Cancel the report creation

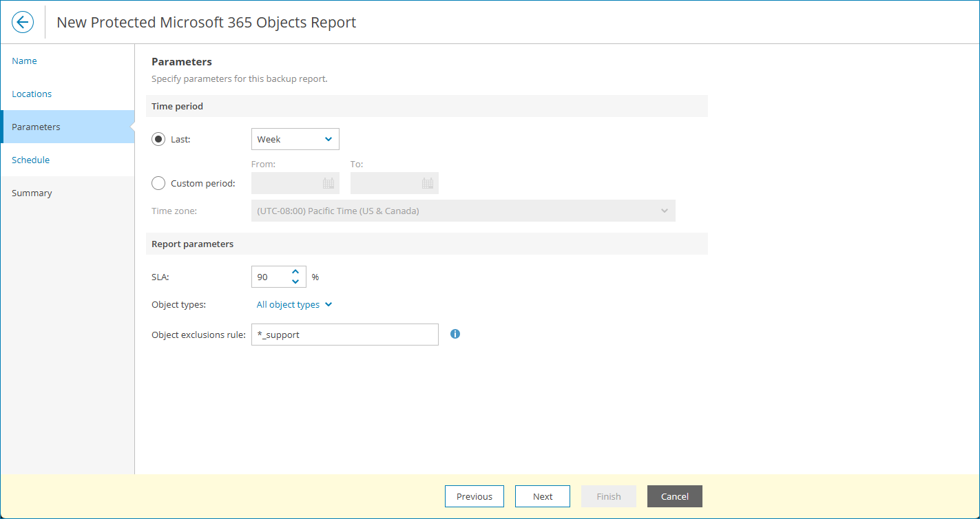click(x=674, y=496)
